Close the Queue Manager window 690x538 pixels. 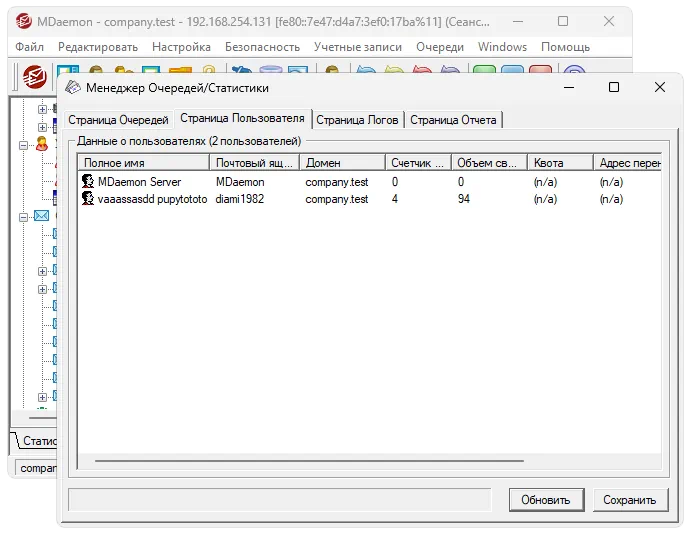click(660, 87)
